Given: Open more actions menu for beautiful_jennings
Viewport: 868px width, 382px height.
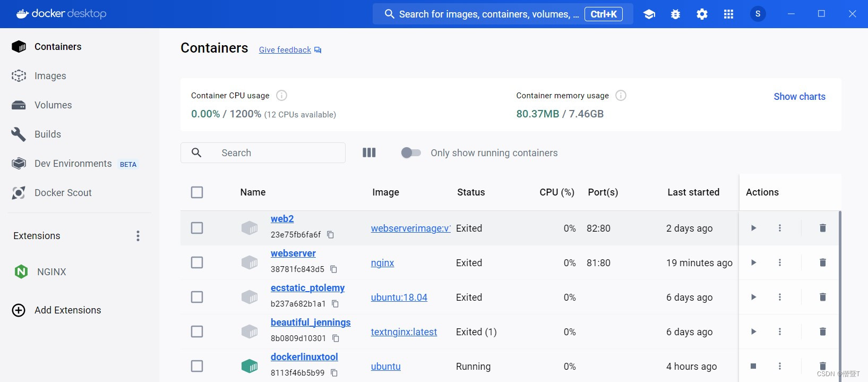Looking at the screenshot, I should point(780,332).
